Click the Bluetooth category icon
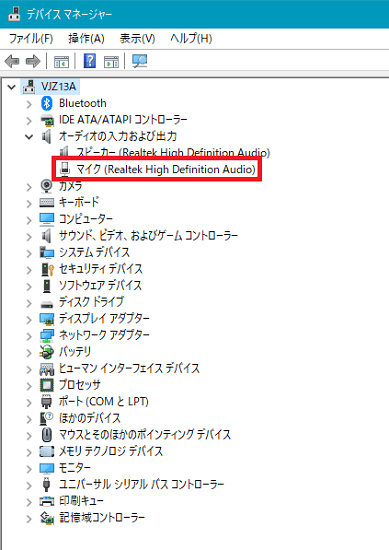The height and width of the screenshot is (550, 389). point(47,103)
